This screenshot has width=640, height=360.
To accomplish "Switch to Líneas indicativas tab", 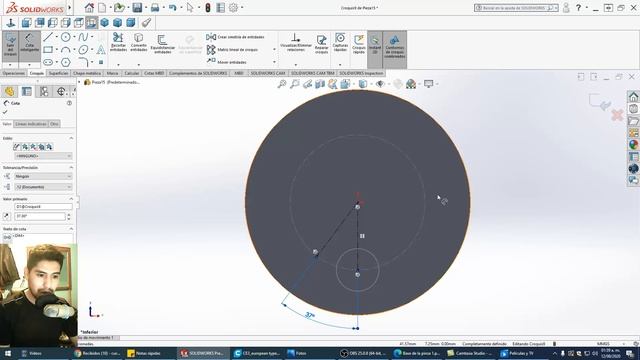I will coord(31,124).
